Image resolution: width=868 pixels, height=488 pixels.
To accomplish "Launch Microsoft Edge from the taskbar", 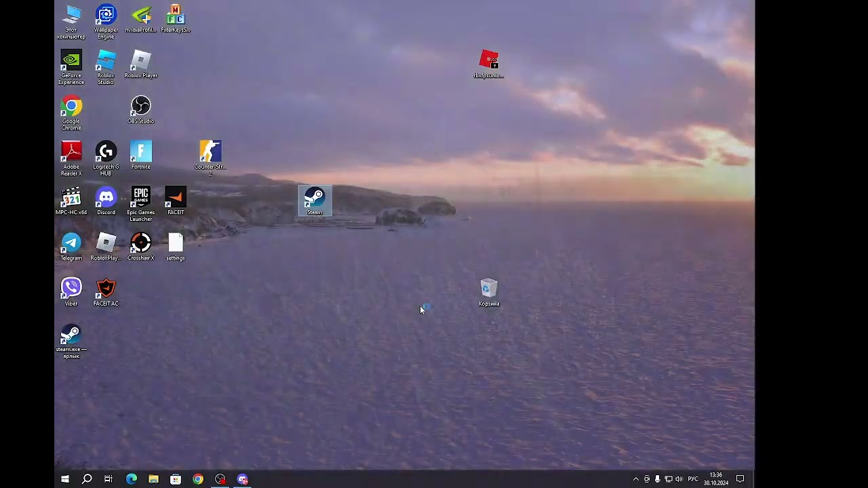I will tap(132, 479).
